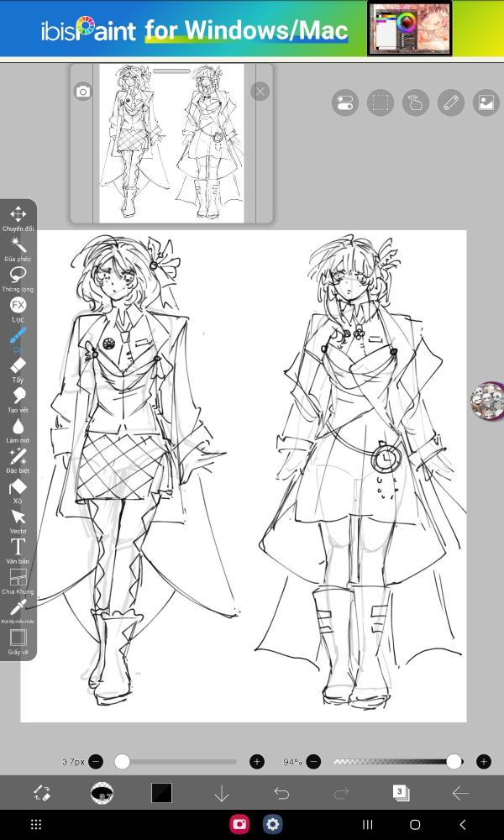
Task: Undo the last stroke
Action: 281,793
